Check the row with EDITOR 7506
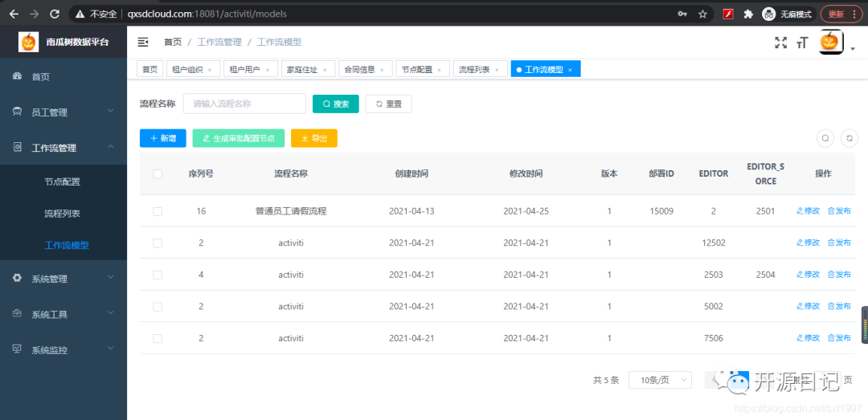 click(158, 338)
